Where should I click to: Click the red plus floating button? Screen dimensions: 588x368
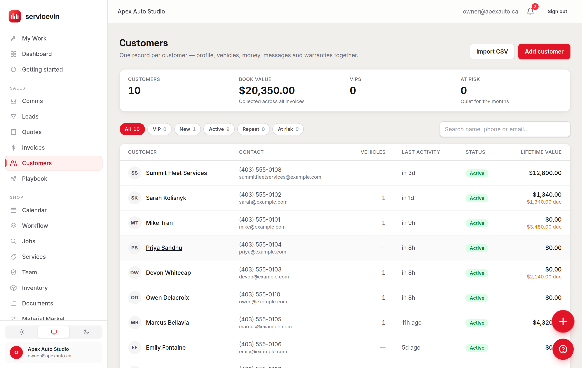(563, 321)
